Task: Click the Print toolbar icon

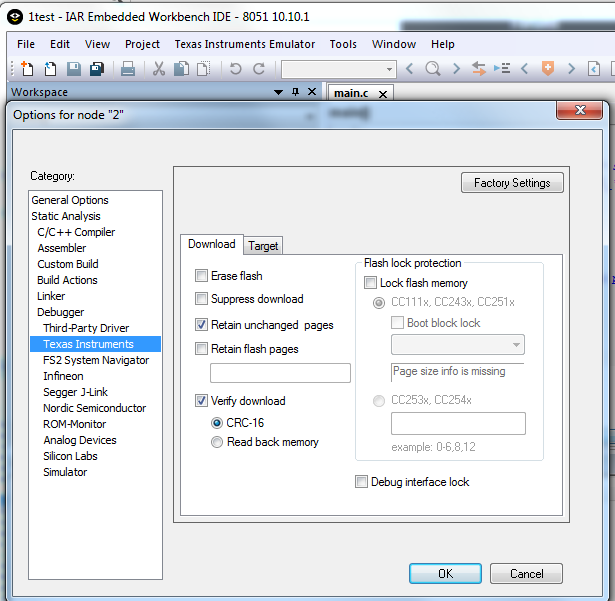Action: (x=128, y=69)
